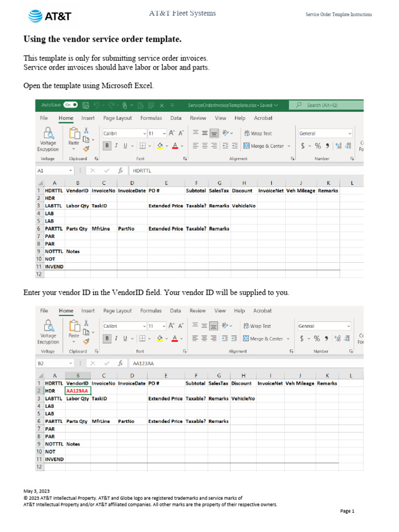The width and height of the screenshot is (399, 532).
Task: Click Percent Style icon in first Excel screenshot
Action: 318,146
